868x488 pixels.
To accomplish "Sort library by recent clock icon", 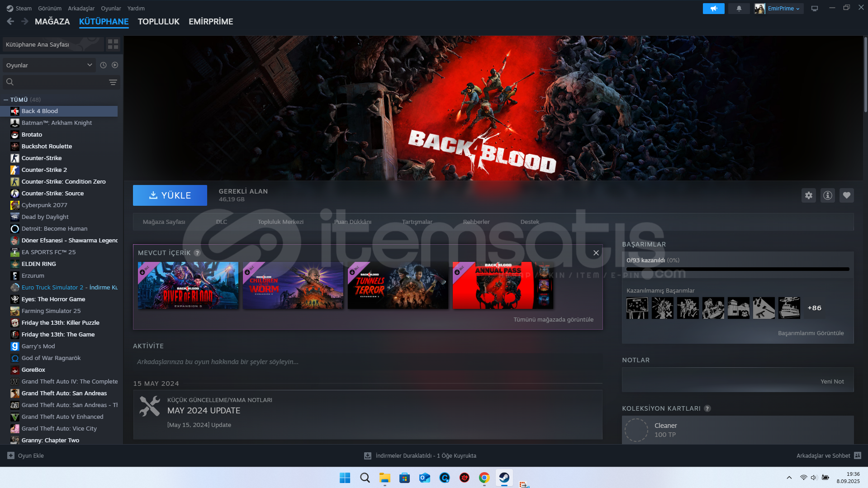I will point(103,65).
